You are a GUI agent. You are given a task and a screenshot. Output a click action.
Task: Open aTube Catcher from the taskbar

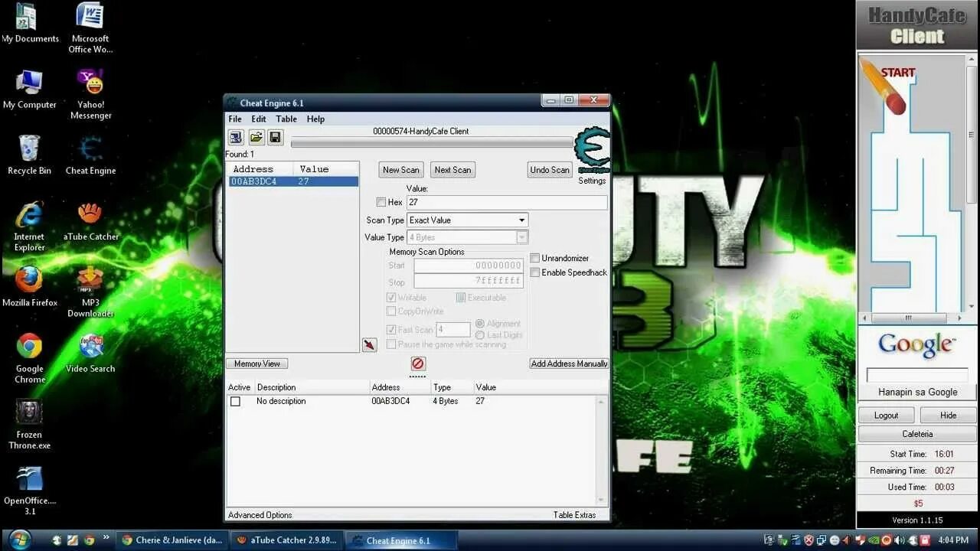pyautogui.click(x=286, y=540)
